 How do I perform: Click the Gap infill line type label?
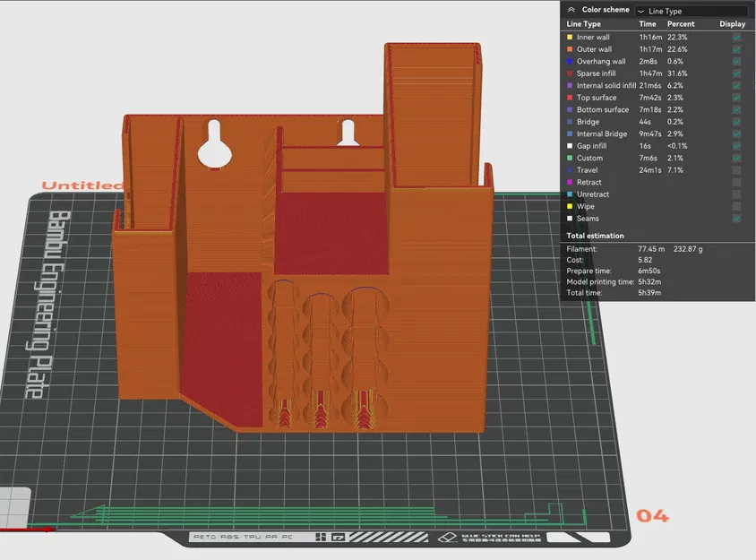click(591, 146)
